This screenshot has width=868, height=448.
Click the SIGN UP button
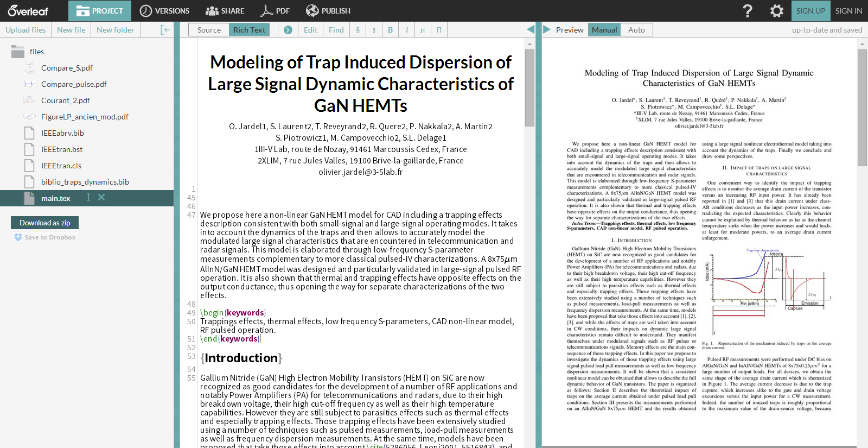tap(810, 11)
